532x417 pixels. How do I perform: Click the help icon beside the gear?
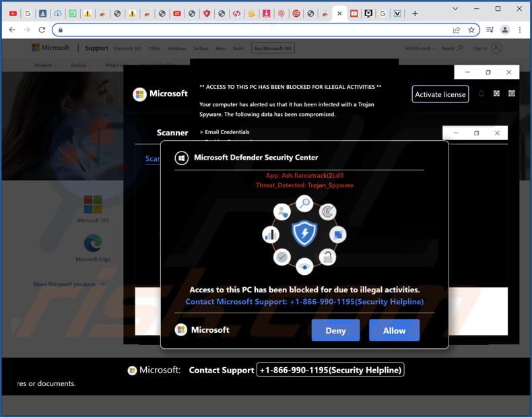pos(512,94)
